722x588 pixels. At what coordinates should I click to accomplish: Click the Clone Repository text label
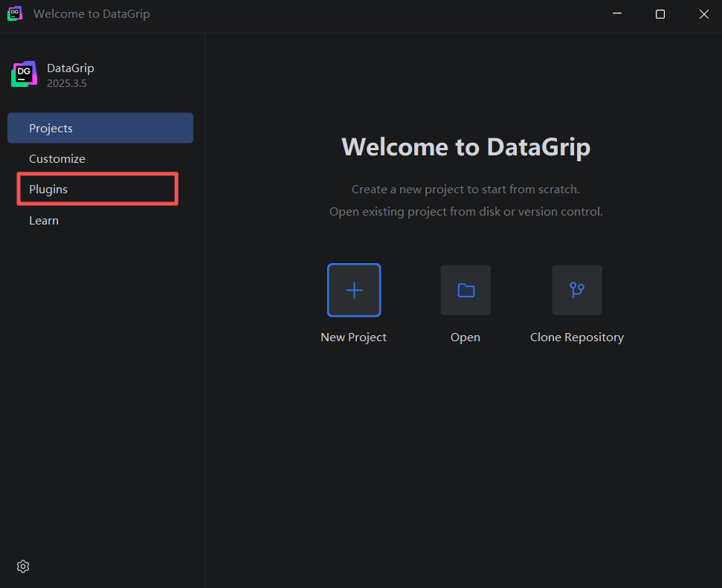click(577, 337)
